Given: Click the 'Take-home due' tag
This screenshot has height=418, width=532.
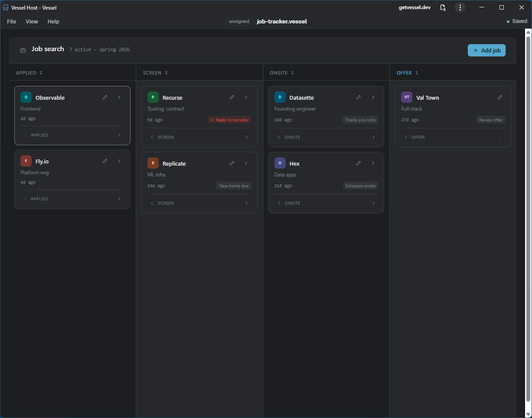Looking at the screenshot, I should [x=234, y=186].
